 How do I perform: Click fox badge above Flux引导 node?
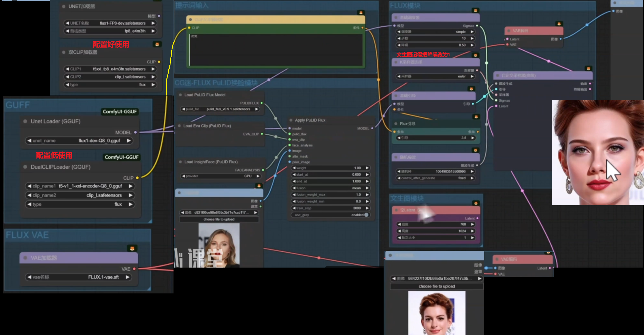coord(476,117)
